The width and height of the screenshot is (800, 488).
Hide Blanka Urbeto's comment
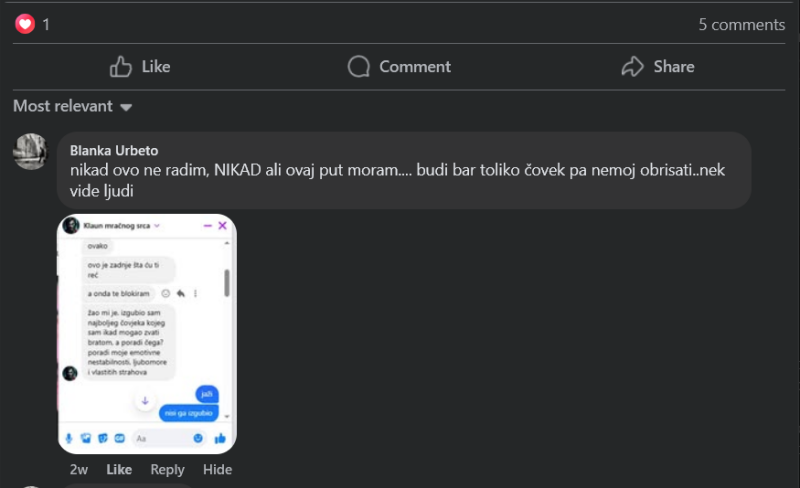pos(217,470)
